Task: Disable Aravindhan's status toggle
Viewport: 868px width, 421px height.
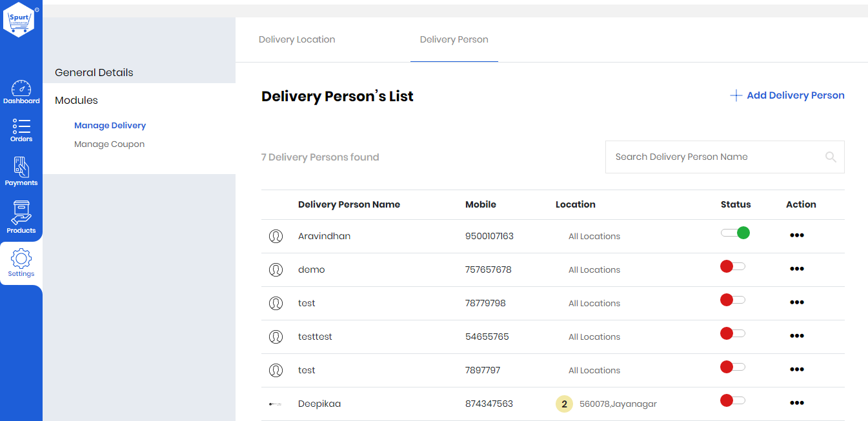Action: click(x=735, y=233)
